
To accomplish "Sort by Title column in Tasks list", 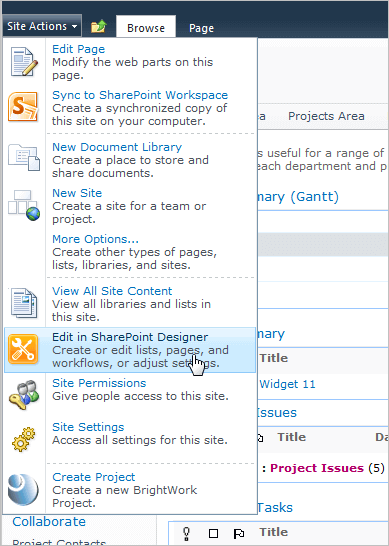I will [x=273, y=532].
